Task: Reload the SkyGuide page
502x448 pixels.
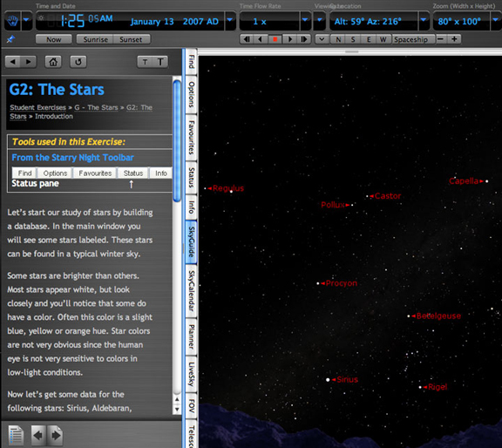Action: [x=78, y=62]
